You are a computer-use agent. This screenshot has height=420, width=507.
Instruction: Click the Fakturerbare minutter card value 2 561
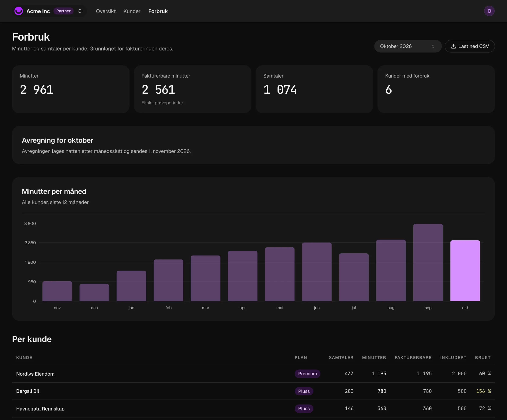click(158, 90)
